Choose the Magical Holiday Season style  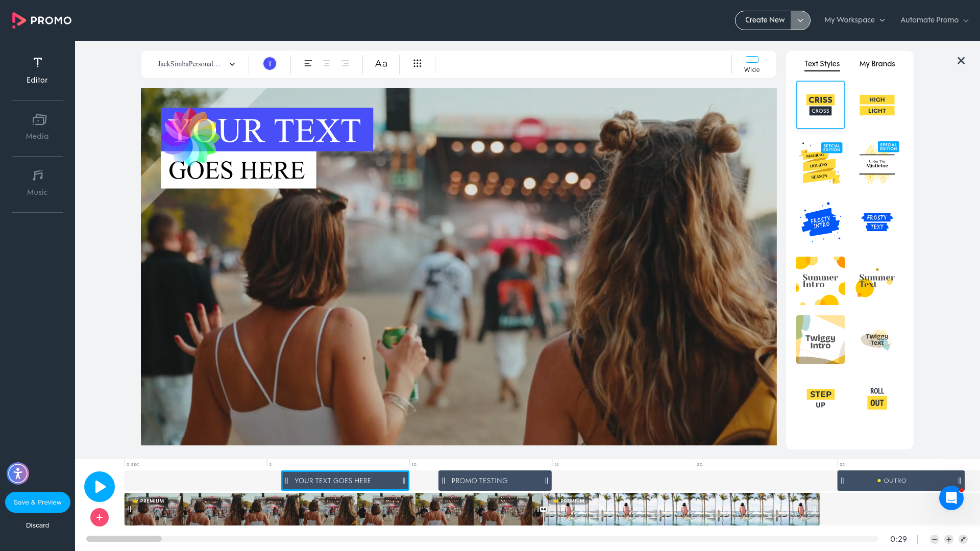click(820, 163)
